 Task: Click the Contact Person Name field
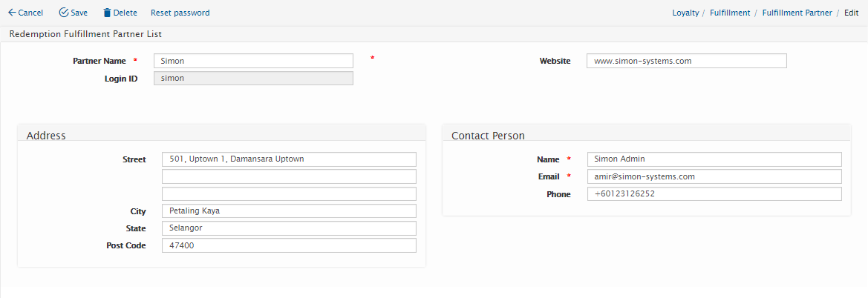714,159
